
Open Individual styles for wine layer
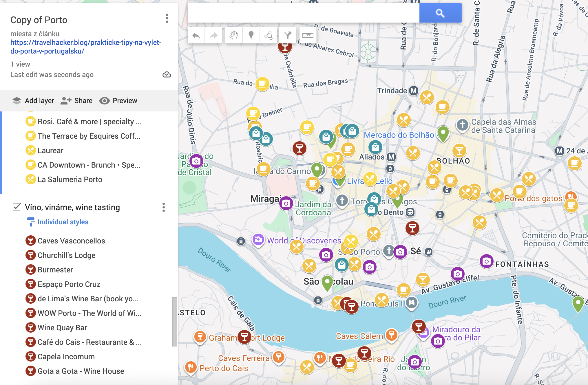[x=63, y=222]
